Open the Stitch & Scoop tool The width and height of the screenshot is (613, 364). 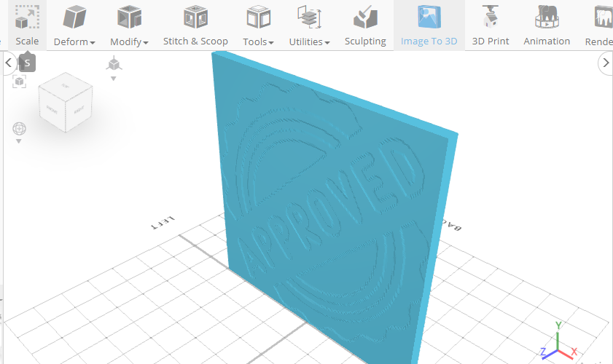pos(195,25)
